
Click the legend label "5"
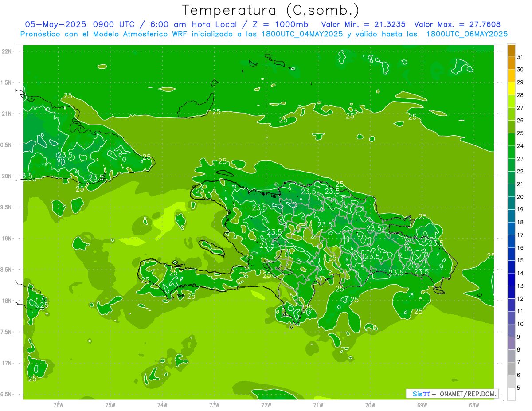coord(518,388)
